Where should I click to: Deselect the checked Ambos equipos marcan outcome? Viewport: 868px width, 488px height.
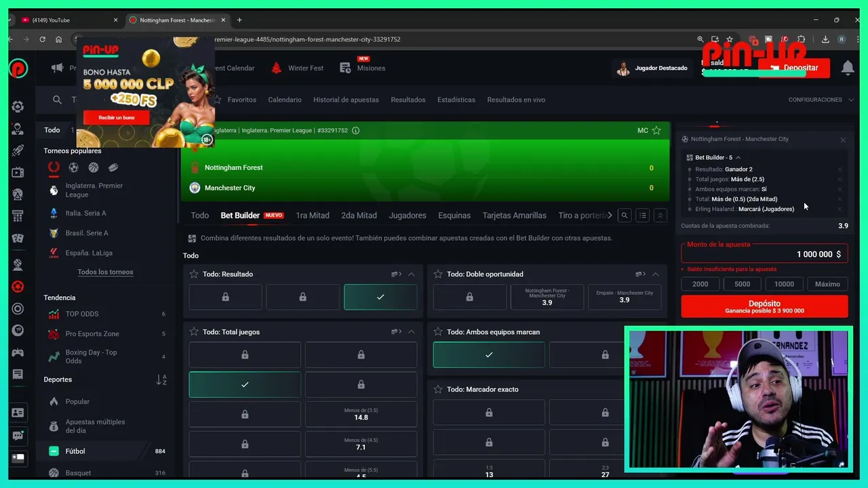[489, 354]
